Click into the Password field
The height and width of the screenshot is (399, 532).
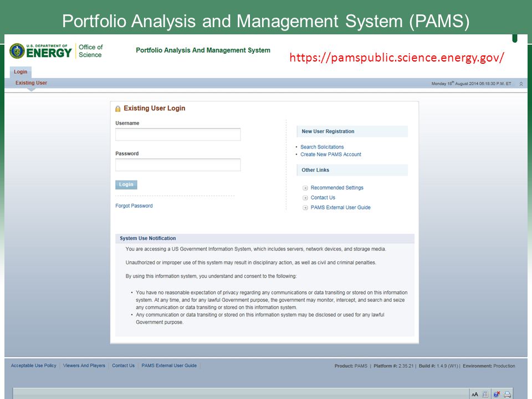pyautogui.click(x=178, y=165)
